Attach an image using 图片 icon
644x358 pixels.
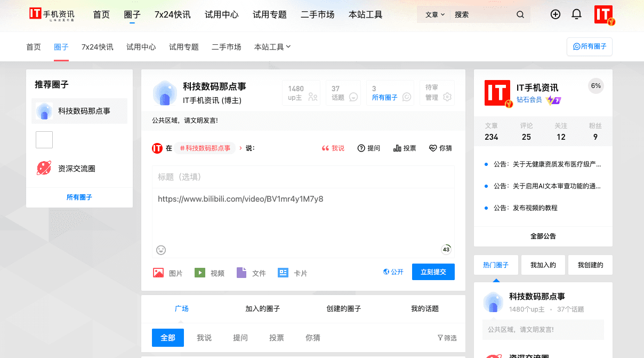[158, 273]
